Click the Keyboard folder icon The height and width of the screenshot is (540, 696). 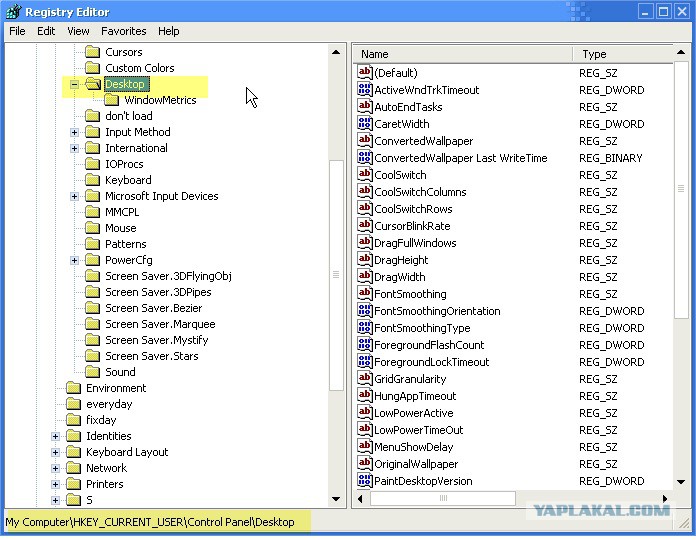pyautogui.click(x=92, y=180)
